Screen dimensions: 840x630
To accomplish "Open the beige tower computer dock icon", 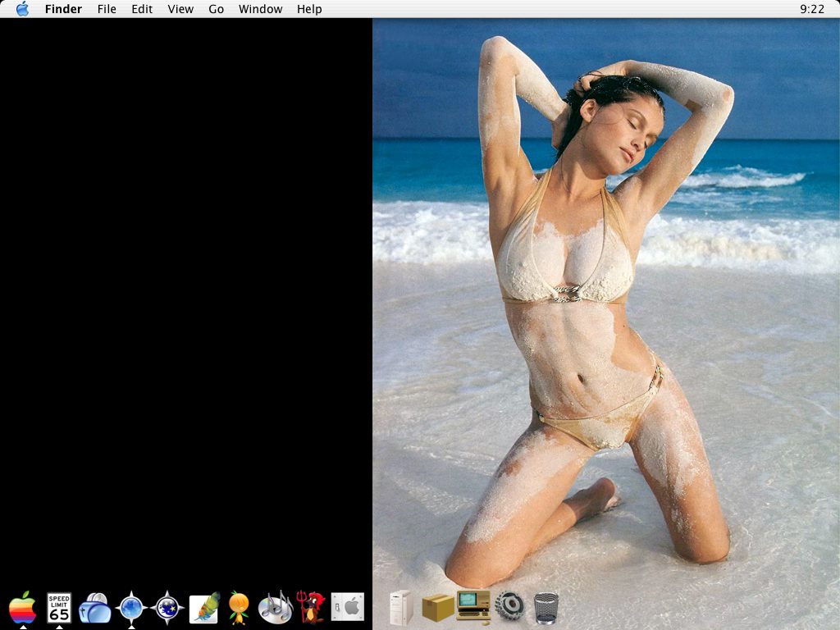I will pyautogui.click(x=401, y=608).
